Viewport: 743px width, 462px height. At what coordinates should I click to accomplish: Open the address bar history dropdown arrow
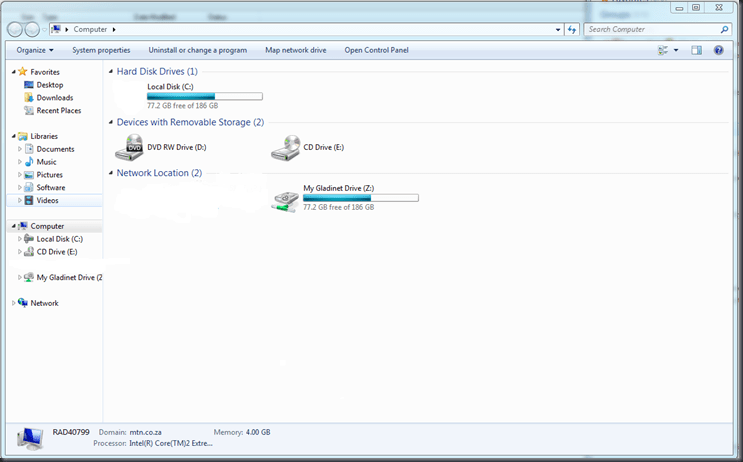558,29
